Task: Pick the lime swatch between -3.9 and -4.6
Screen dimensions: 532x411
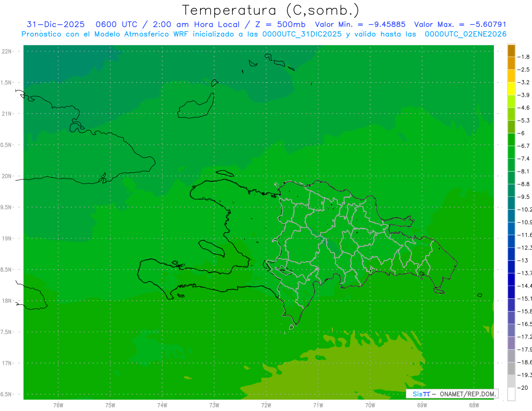Action: pyautogui.click(x=511, y=102)
